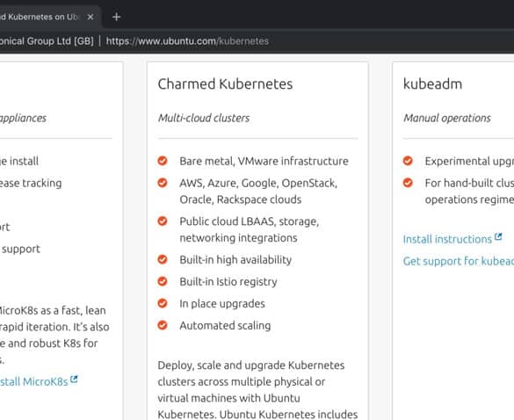The width and height of the screenshot is (514, 420).
Task: Click the Deploy, scale and upgrade Kubernetes paragraph
Action: tap(257, 390)
